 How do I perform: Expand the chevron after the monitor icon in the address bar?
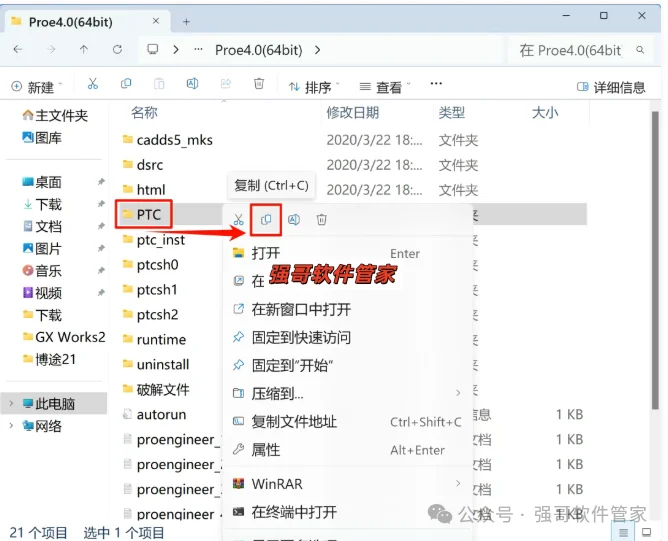pos(176,50)
